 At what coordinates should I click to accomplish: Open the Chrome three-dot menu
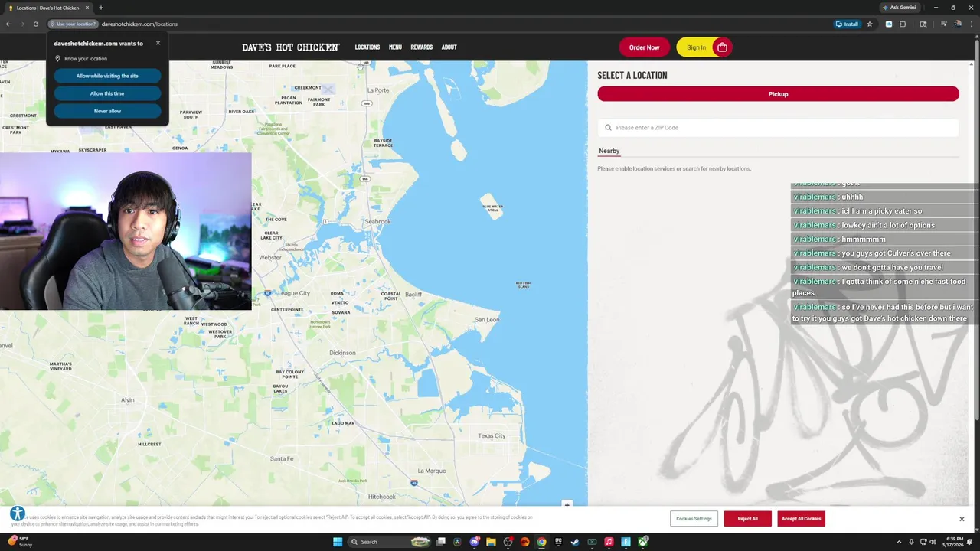coord(972,24)
